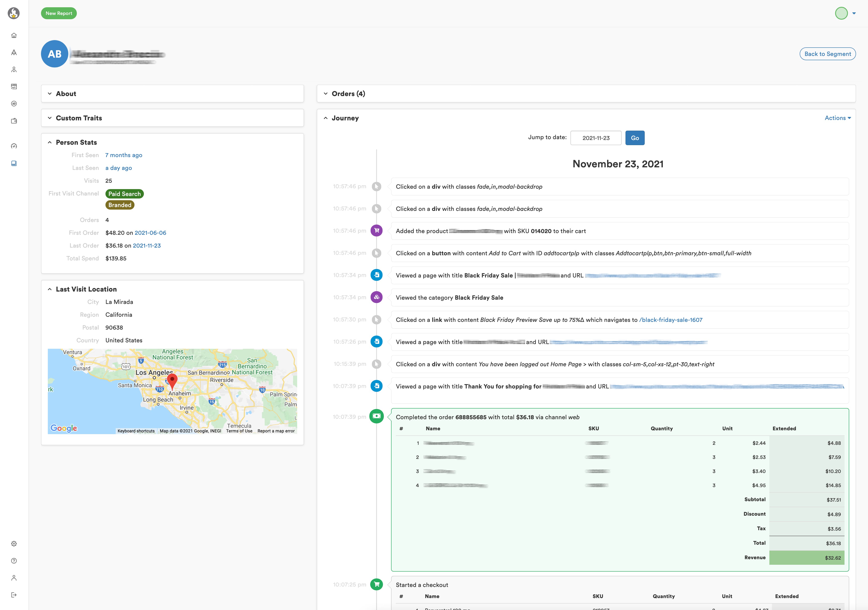Click the Back to Segment button
868x610 pixels.
tap(827, 54)
